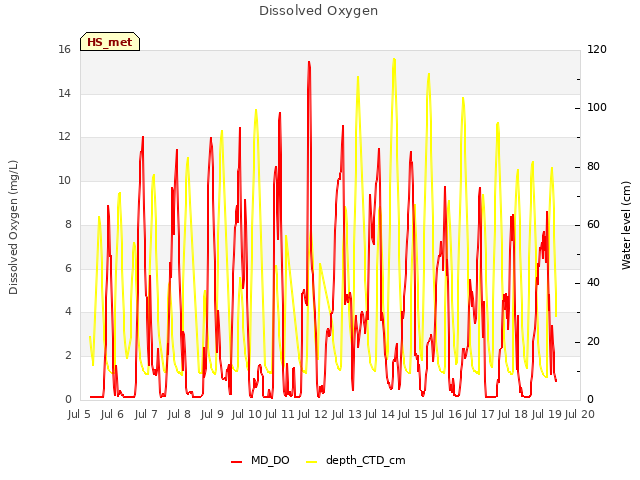This screenshot has width=640, height=480.
Task: Click the 60 tick on the right axis
Action: pyautogui.click(x=593, y=224)
